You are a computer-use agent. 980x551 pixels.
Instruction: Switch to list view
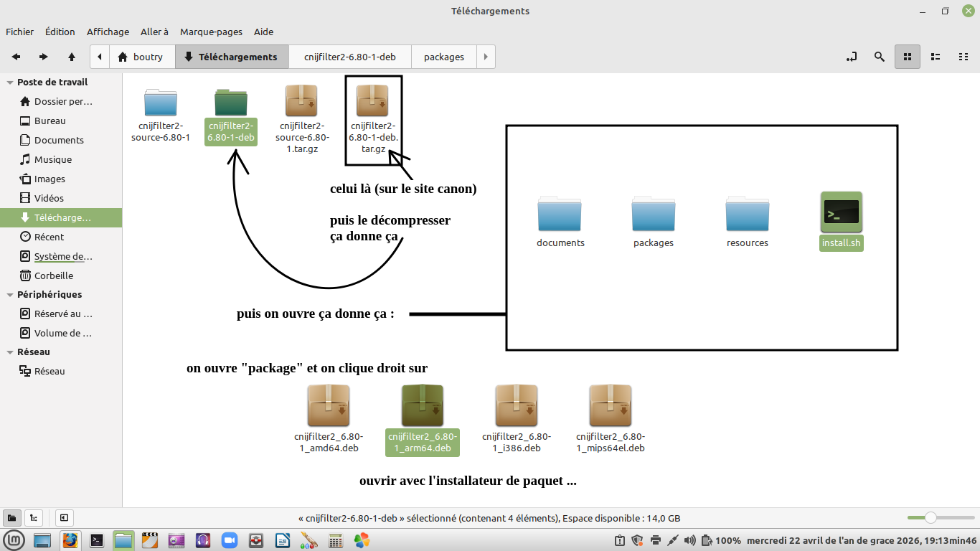936,57
